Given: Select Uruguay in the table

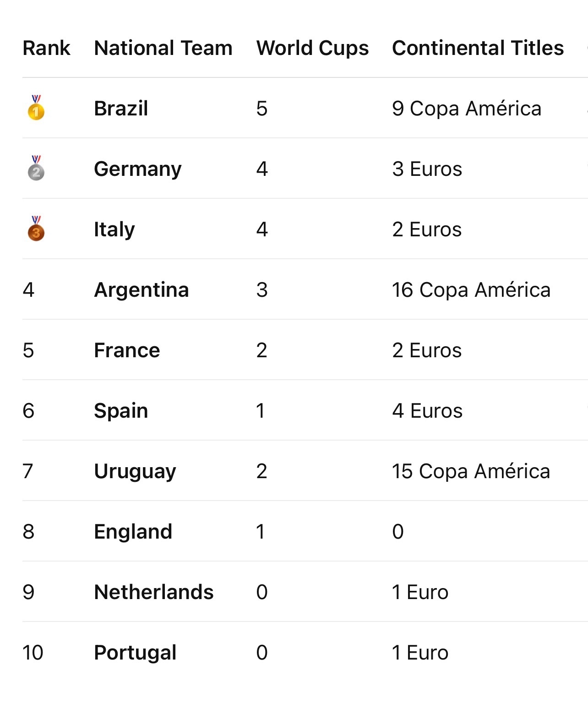Looking at the screenshot, I should [135, 472].
